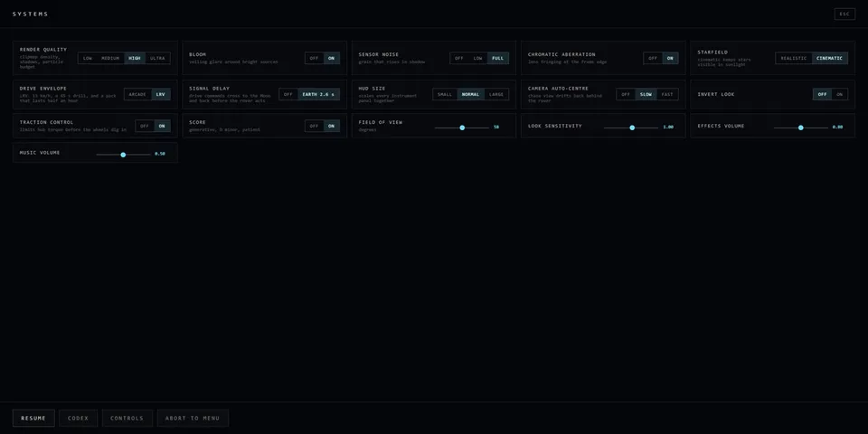The height and width of the screenshot is (434, 868).
Task: Turn Signal Delay OFF
Action: point(288,94)
